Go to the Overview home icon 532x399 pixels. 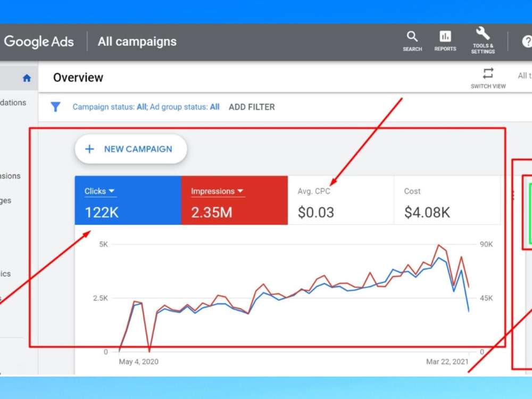click(27, 78)
